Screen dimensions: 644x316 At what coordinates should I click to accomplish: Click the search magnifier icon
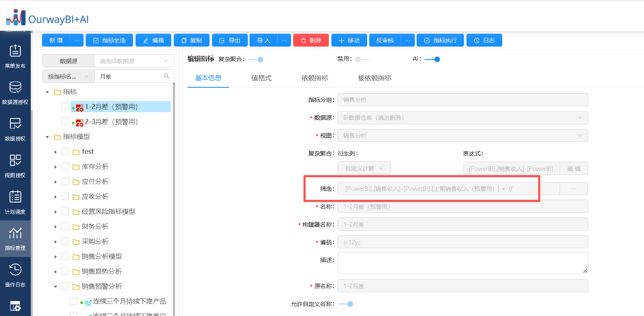pos(167,76)
